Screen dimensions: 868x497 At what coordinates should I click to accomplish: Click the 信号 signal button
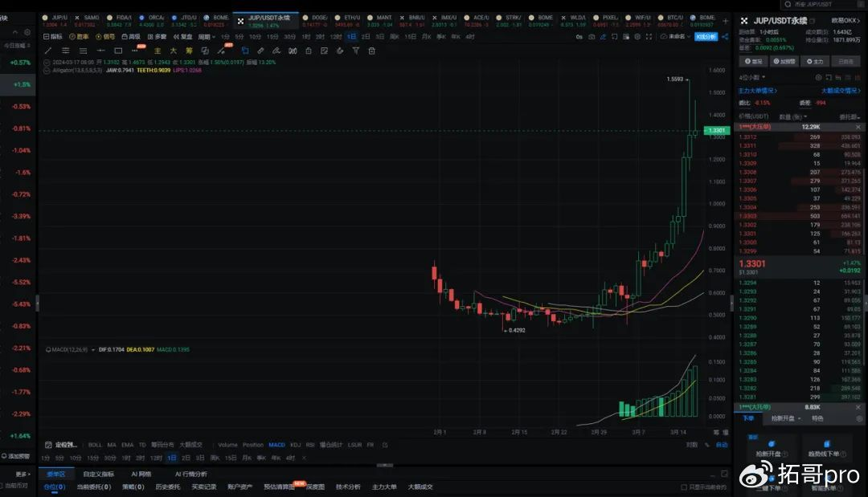pyautogui.click(x=105, y=37)
